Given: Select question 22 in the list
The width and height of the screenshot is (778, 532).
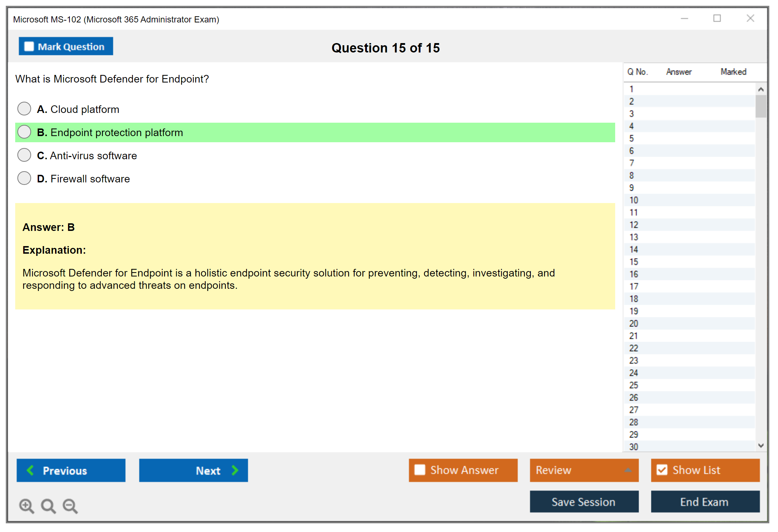Looking at the screenshot, I should pos(634,348).
